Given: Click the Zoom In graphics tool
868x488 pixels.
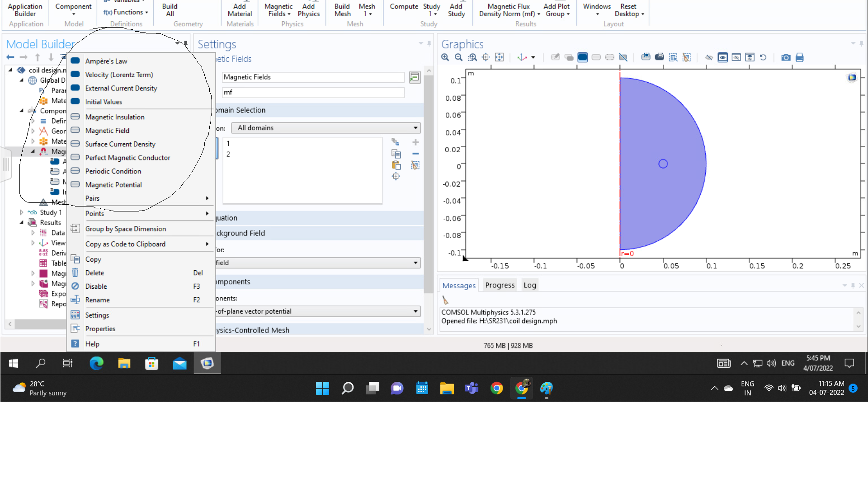Looking at the screenshot, I should pyautogui.click(x=445, y=57).
